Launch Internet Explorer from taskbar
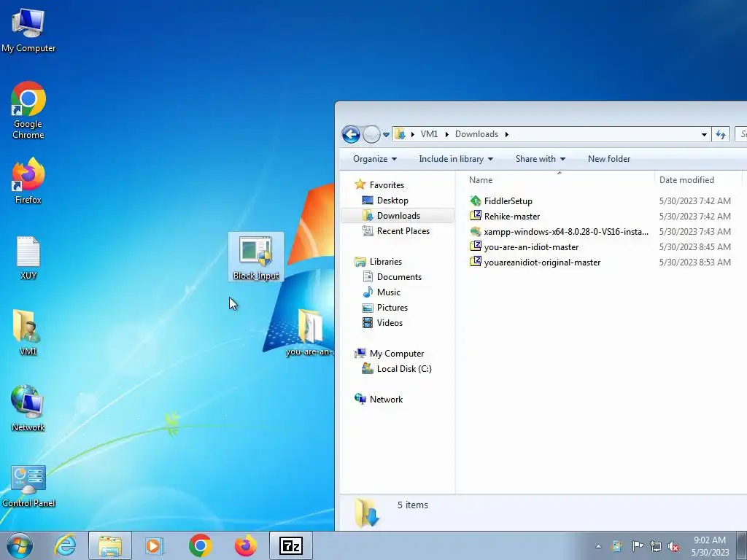Image resolution: width=747 pixels, height=560 pixels. [x=65, y=545]
